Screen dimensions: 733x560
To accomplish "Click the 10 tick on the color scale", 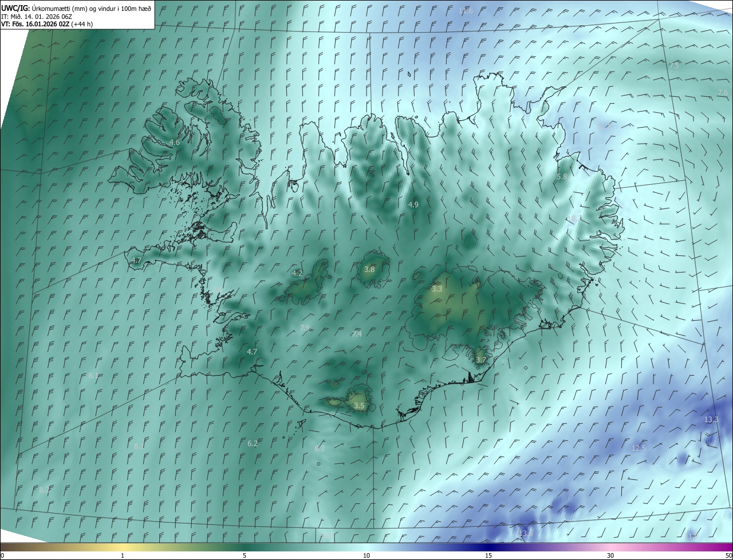I will pyautogui.click(x=366, y=555).
